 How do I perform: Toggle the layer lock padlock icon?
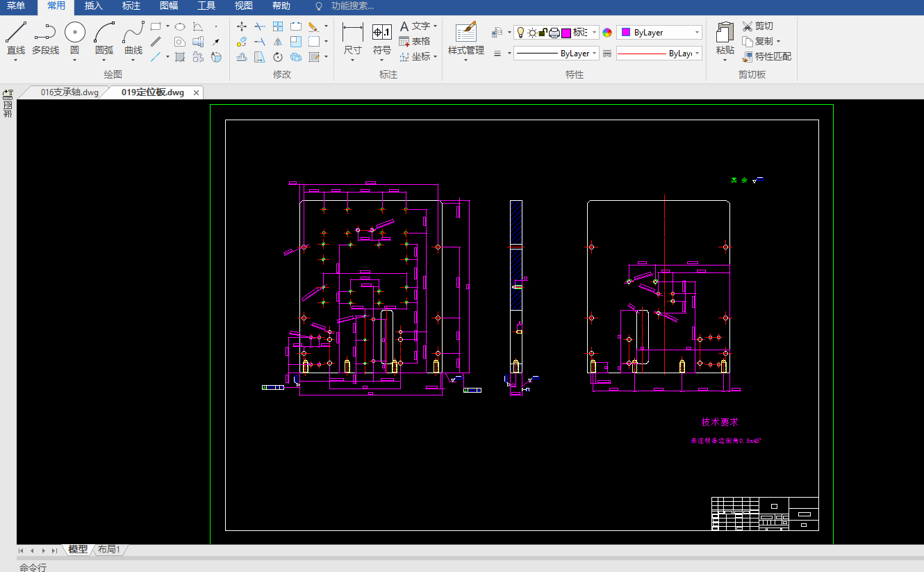coord(543,33)
